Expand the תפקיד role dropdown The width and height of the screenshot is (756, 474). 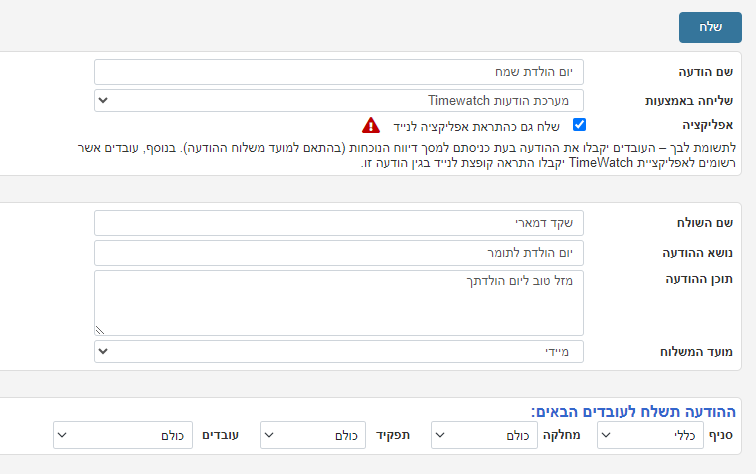click(x=313, y=435)
